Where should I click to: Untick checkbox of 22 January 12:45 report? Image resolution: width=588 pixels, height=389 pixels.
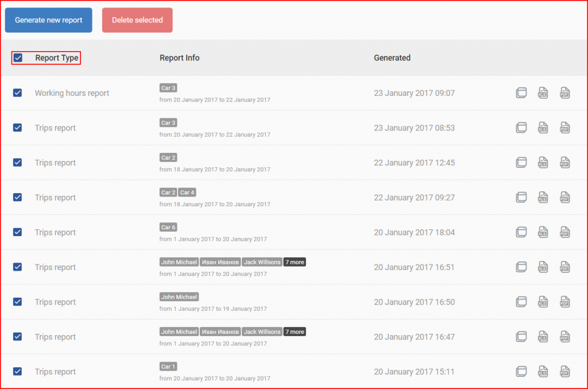18,163
